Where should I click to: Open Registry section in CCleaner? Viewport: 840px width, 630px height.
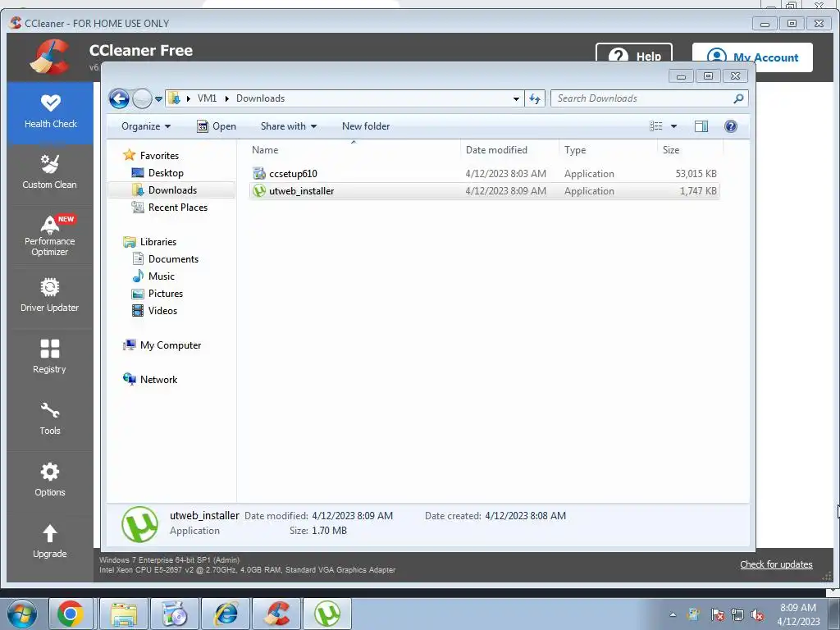coord(50,357)
